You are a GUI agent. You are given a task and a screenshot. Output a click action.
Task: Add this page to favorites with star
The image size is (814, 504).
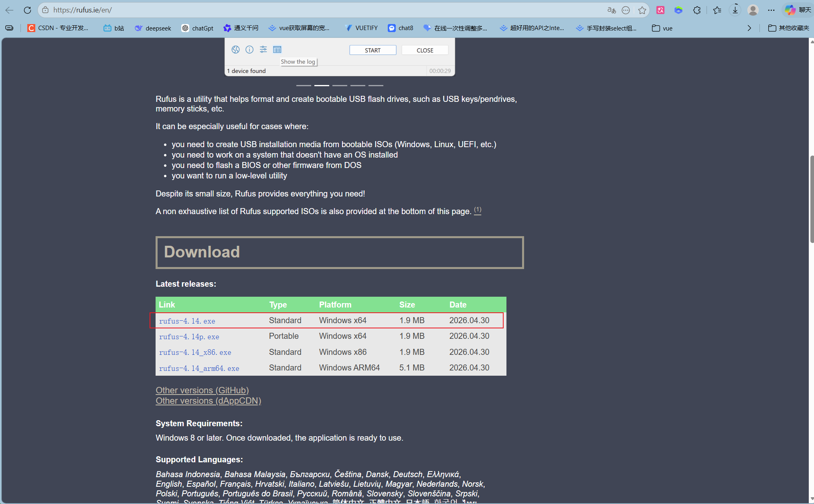642,10
